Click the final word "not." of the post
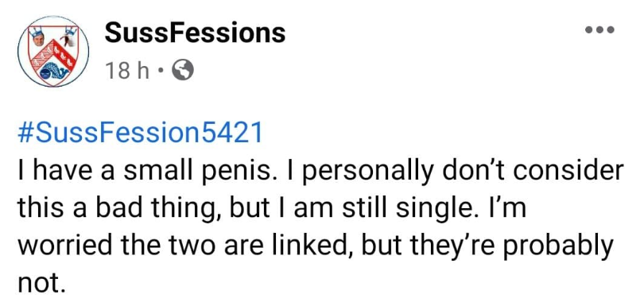The image size is (644, 302). coord(42,282)
